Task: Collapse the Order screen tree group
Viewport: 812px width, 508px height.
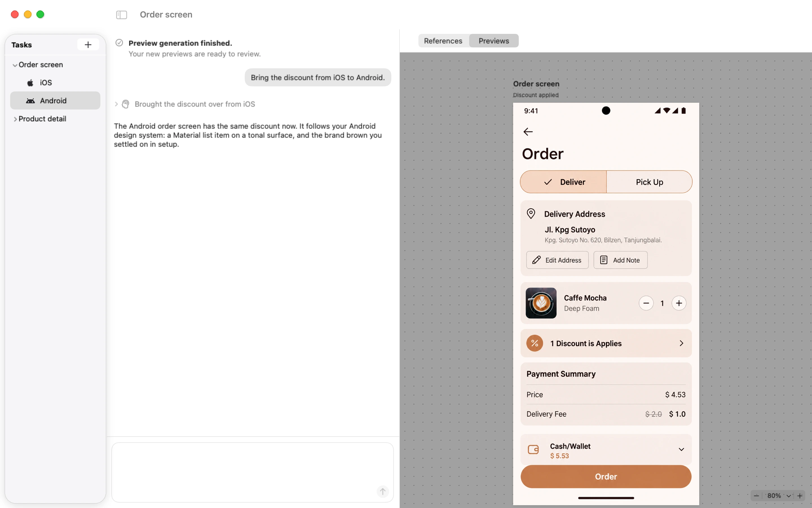Action: click(15, 65)
